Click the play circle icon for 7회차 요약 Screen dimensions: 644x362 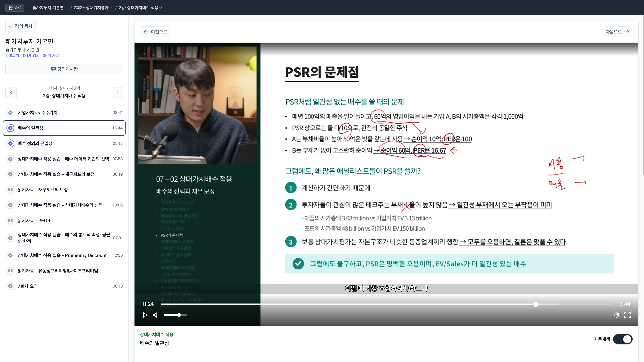click(10, 286)
